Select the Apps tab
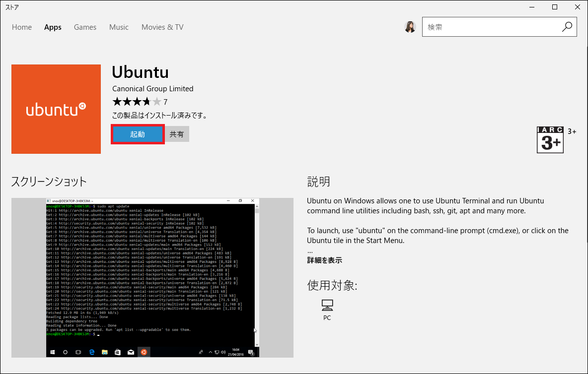Screen dimensions: 588x374 point(53,27)
